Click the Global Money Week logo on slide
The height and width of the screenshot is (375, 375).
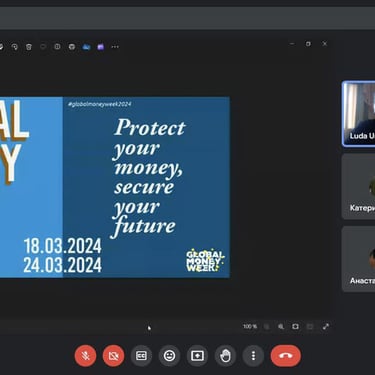point(205,260)
